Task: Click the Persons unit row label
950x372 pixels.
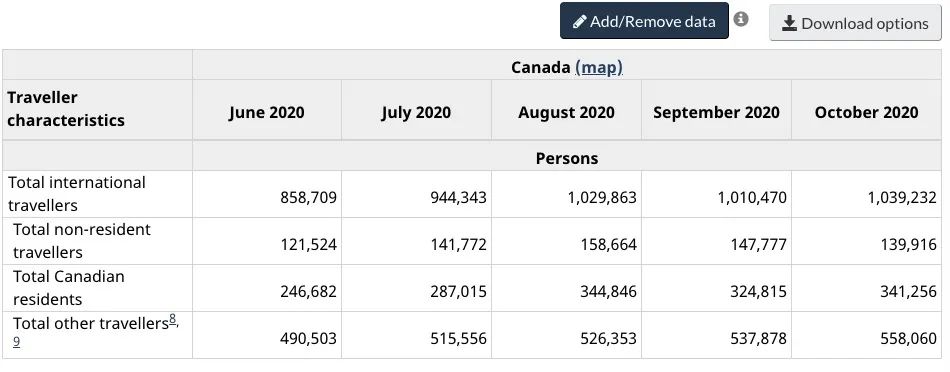Action: [x=566, y=158]
